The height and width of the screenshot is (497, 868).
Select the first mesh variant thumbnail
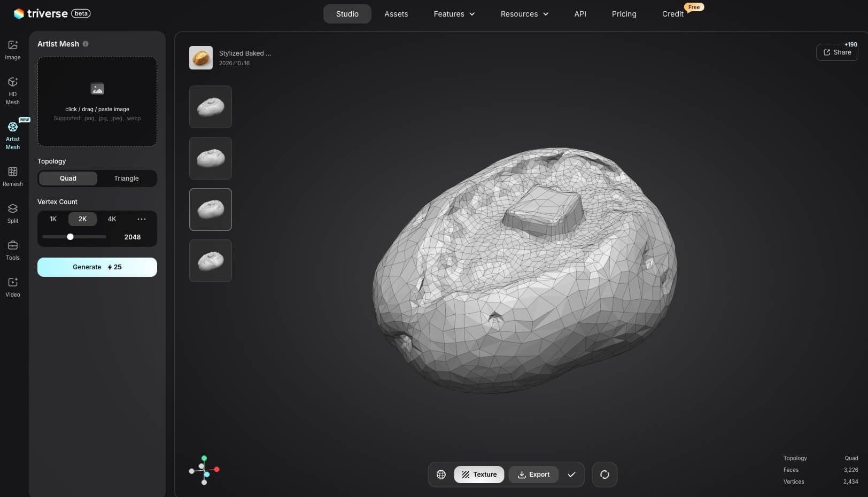pos(211,107)
